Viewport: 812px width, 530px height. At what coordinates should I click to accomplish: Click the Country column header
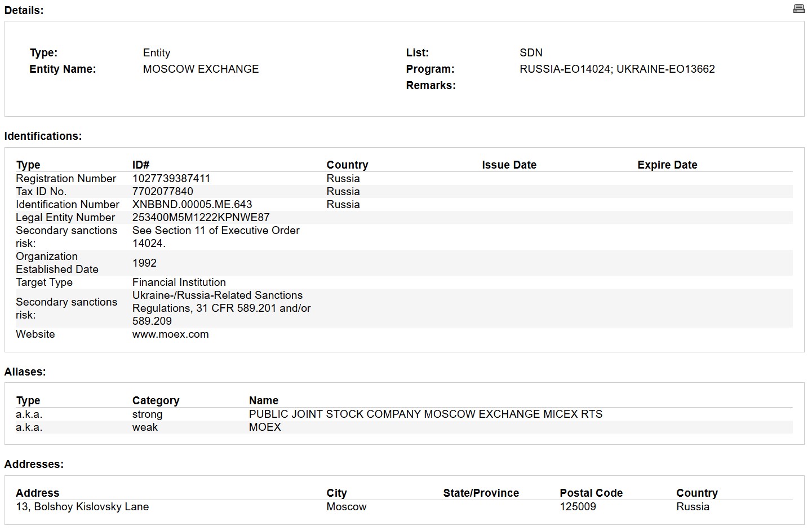pos(347,165)
